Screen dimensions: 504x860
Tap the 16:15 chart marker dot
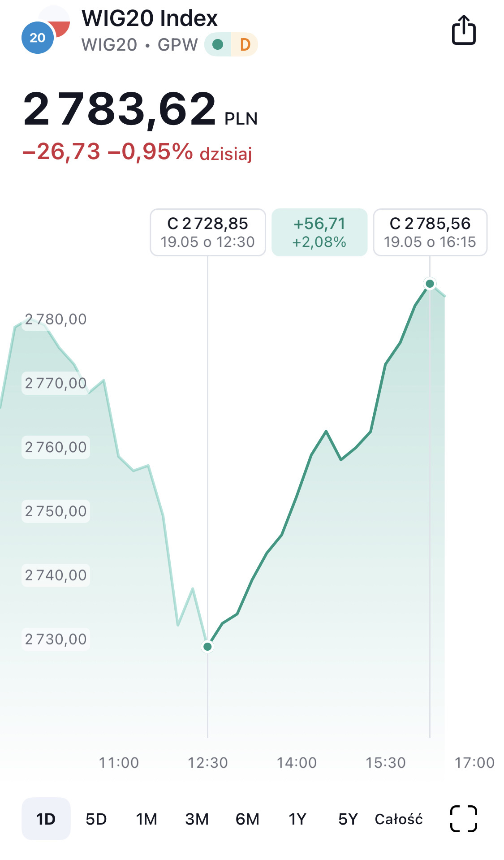coord(430,283)
